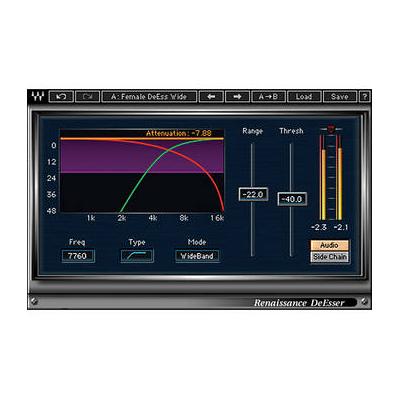This screenshot has width=400, height=400.
Task: Open the Female DeEss Wide preset menu
Action: pos(149,97)
